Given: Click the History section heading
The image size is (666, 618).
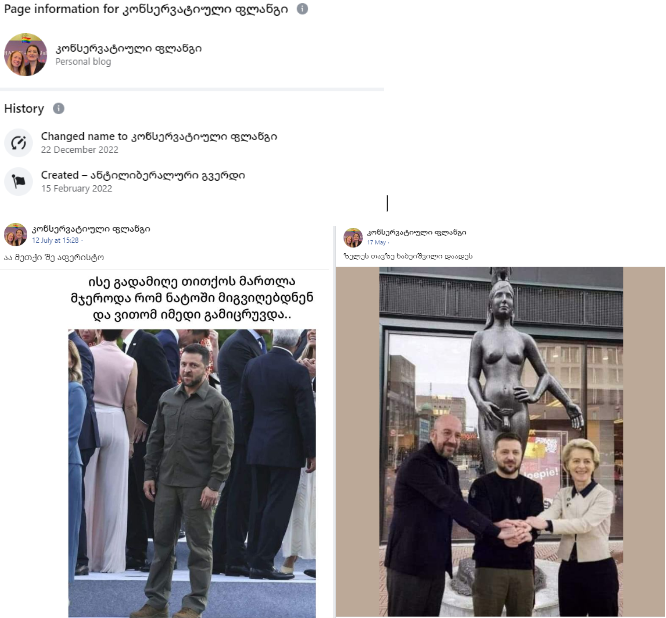Looking at the screenshot, I should tap(24, 109).
